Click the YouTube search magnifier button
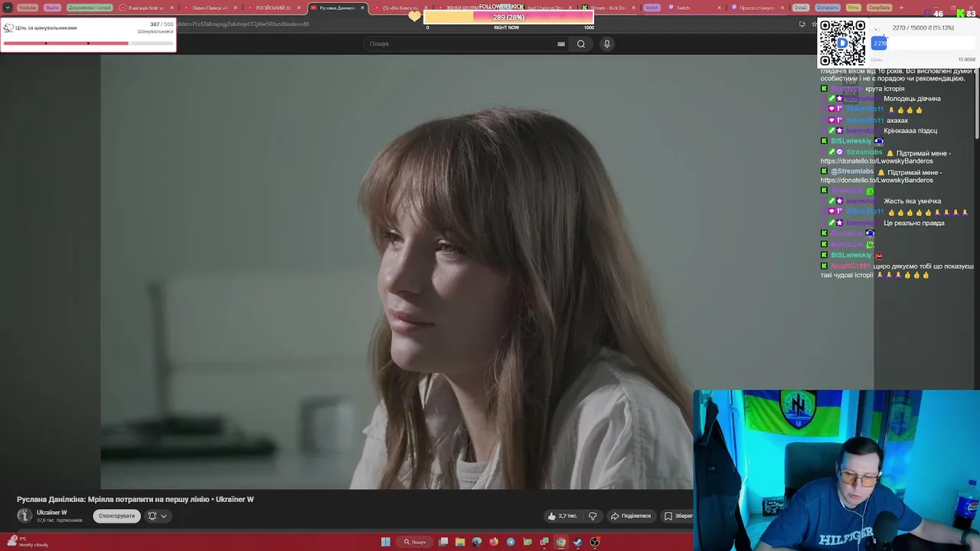The width and height of the screenshot is (980, 551). tap(581, 44)
